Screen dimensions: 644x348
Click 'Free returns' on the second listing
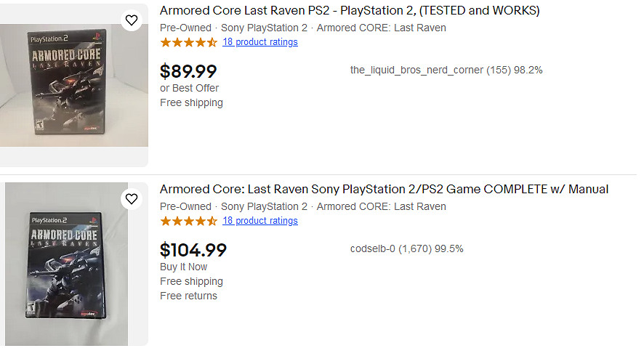pos(188,296)
